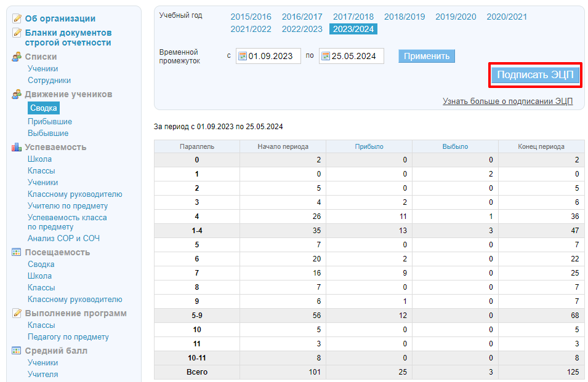Select the 2020/2021 academic year
The width and height of the screenshot is (588, 382).
coord(506,17)
